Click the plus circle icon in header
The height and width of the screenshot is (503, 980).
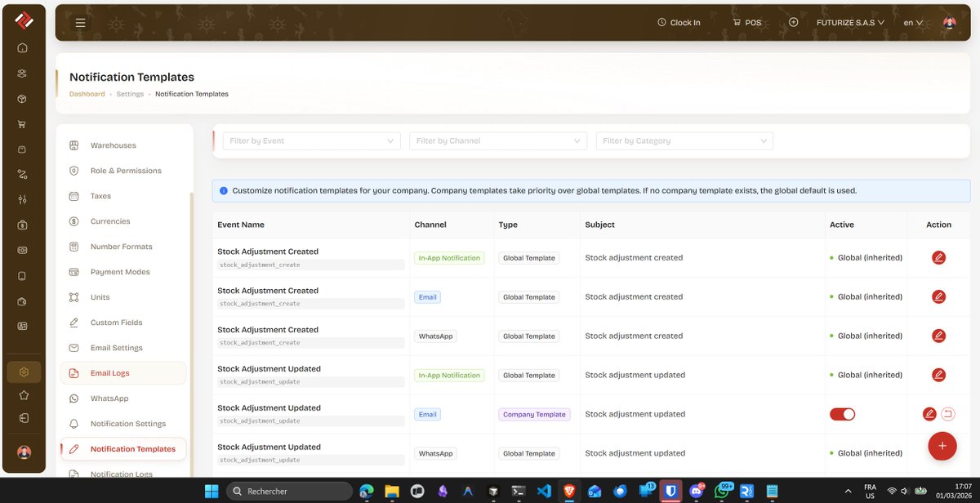793,22
